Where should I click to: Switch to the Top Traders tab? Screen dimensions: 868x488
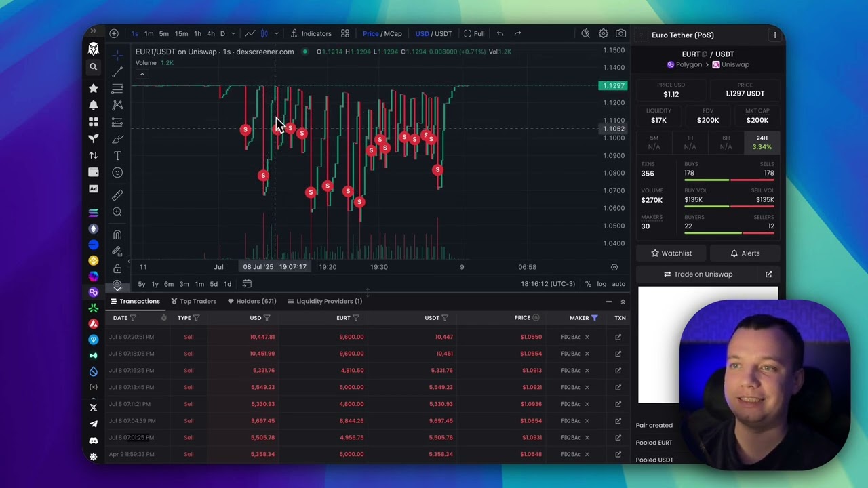[193, 301]
